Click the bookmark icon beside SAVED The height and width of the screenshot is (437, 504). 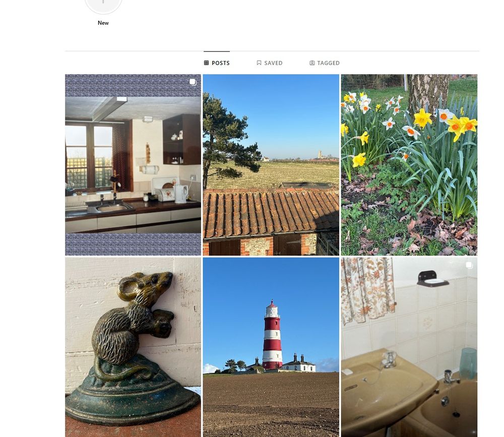click(x=259, y=63)
